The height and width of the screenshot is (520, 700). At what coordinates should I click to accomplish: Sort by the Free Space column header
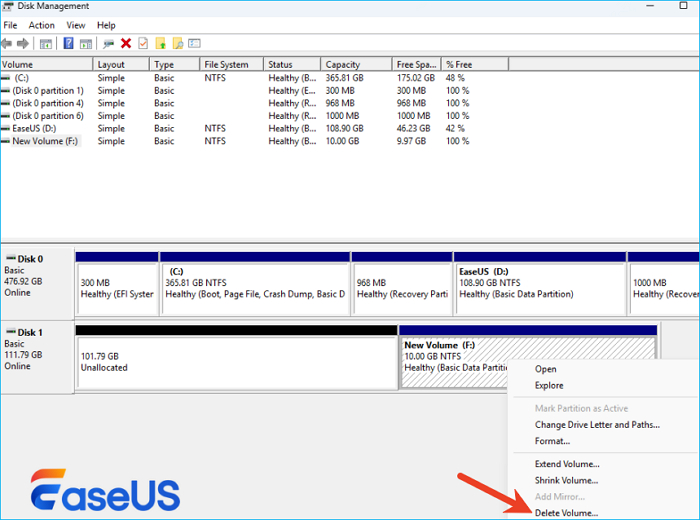417,64
